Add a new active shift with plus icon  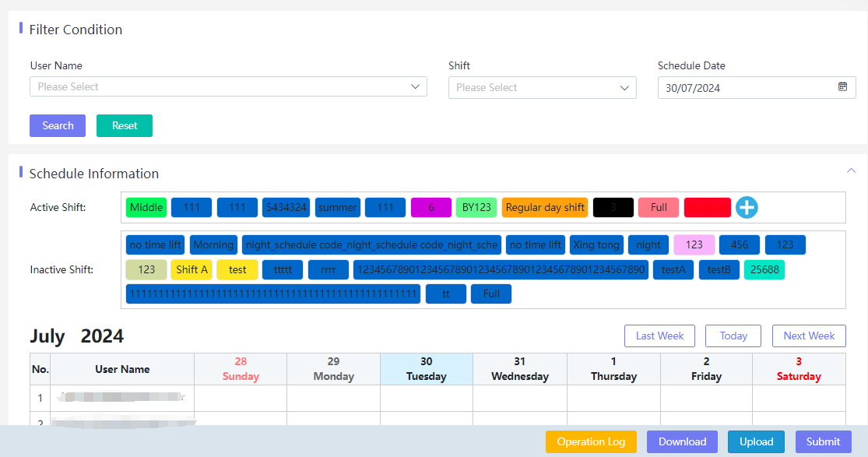point(747,207)
